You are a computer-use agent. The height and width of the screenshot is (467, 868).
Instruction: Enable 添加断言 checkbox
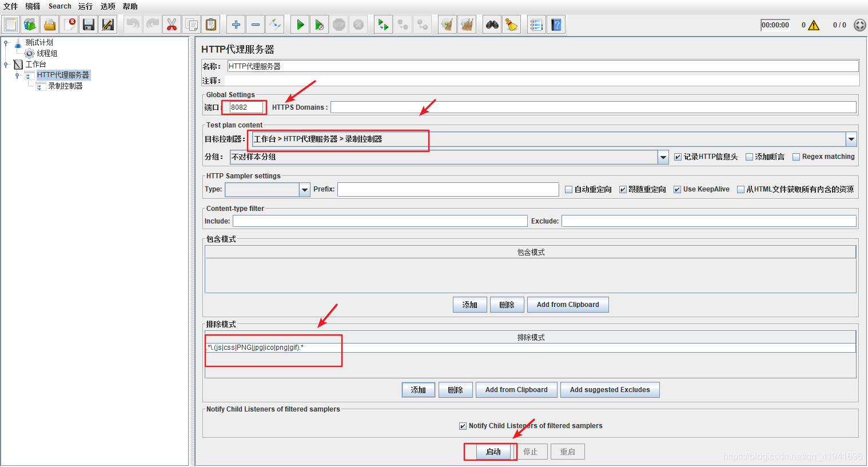point(749,157)
